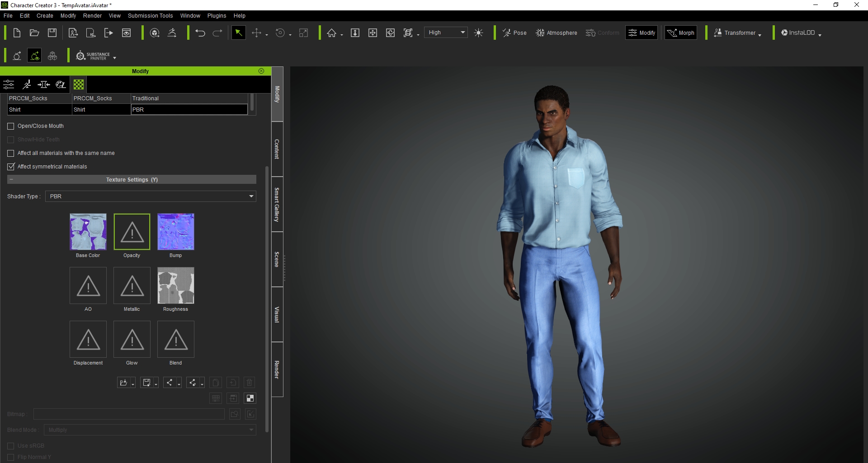Click the Modify toolbar button
The height and width of the screenshot is (463, 868).
pyautogui.click(x=642, y=33)
